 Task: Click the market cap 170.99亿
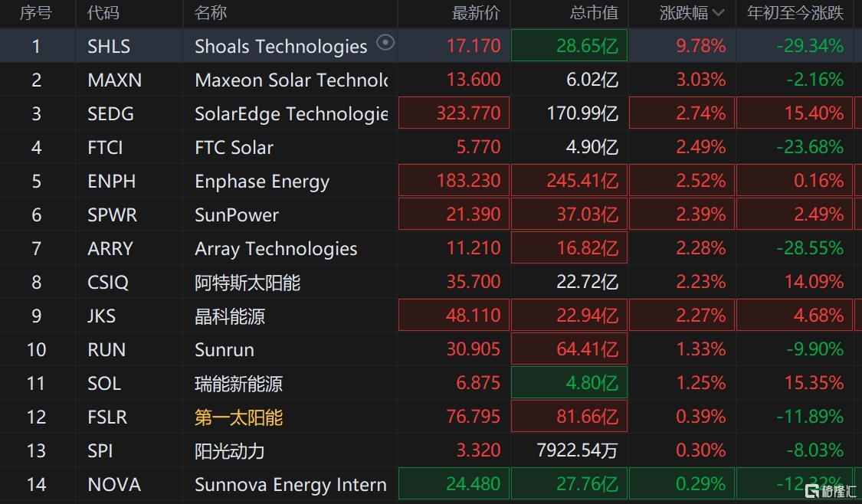point(582,114)
